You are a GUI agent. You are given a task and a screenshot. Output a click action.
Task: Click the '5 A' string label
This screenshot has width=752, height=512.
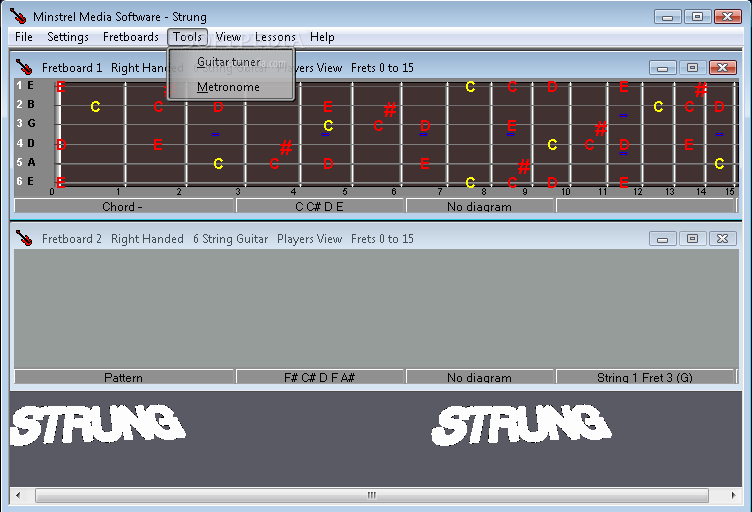[26, 162]
